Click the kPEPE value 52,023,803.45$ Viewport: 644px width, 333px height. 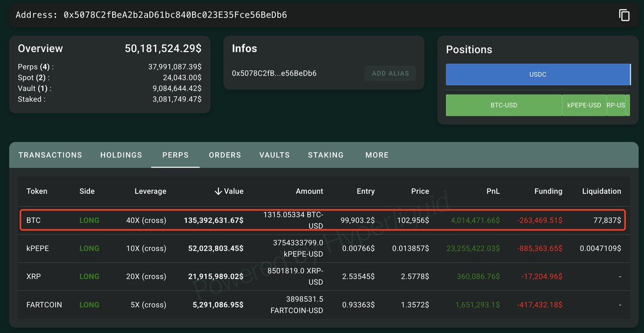click(x=215, y=249)
